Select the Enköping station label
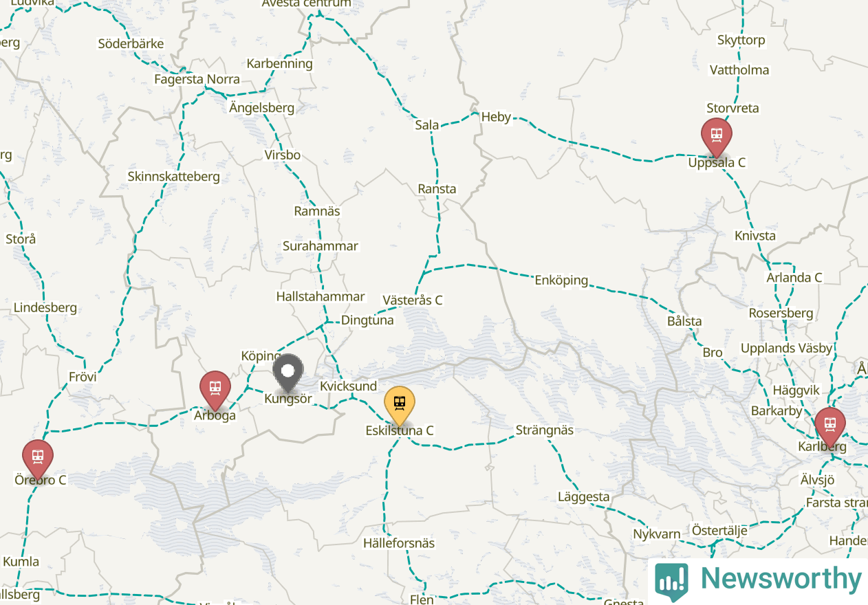 (561, 280)
